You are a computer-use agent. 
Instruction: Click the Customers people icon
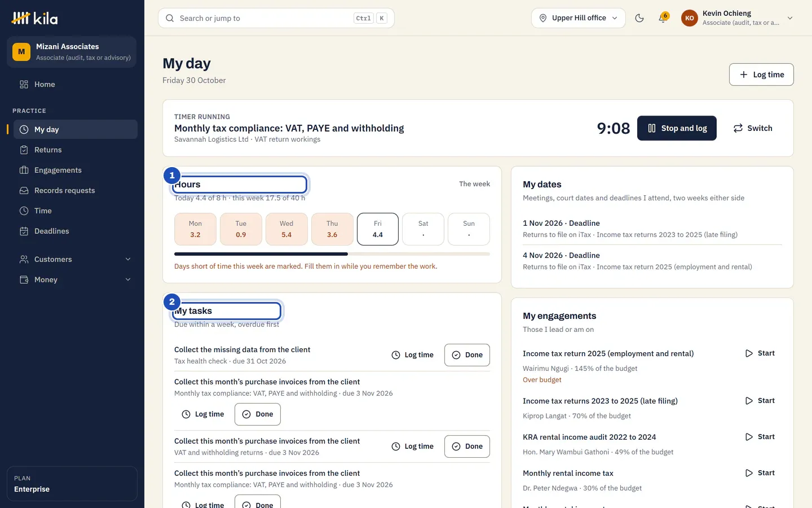(x=24, y=259)
